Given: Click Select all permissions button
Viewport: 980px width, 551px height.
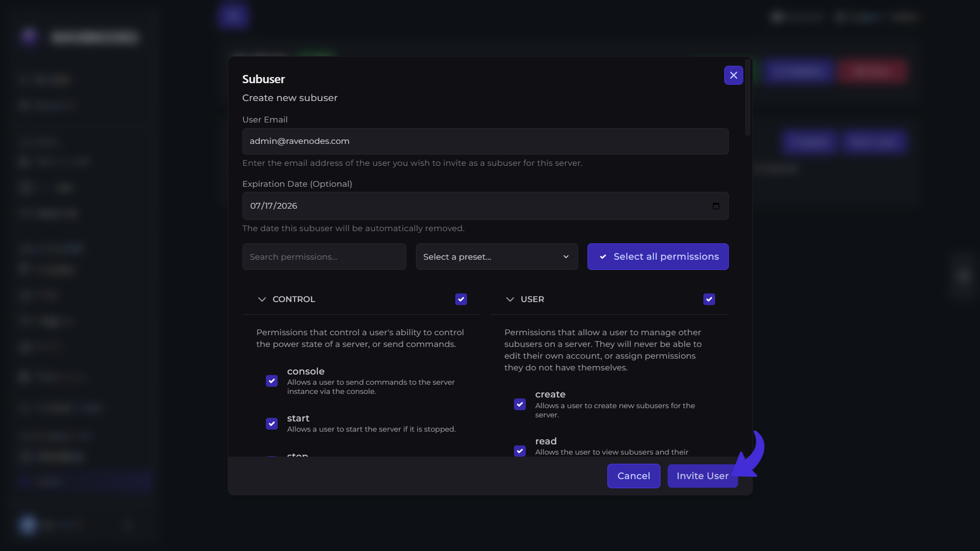Looking at the screenshot, I should coord(658,257).
